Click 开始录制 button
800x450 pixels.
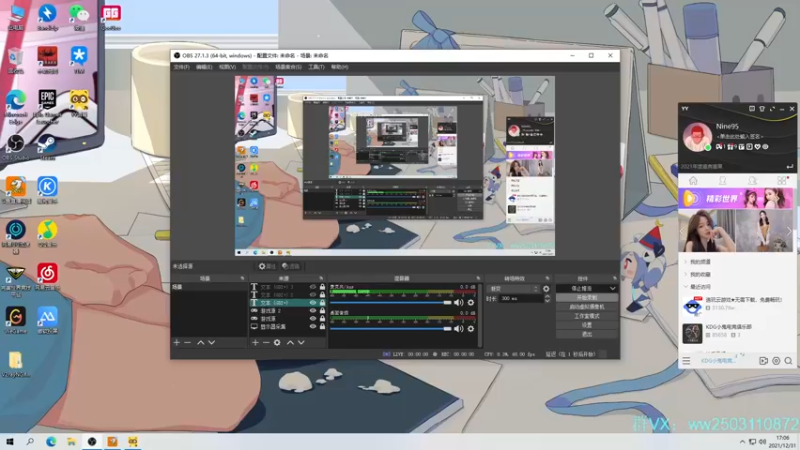click(587, 297)
